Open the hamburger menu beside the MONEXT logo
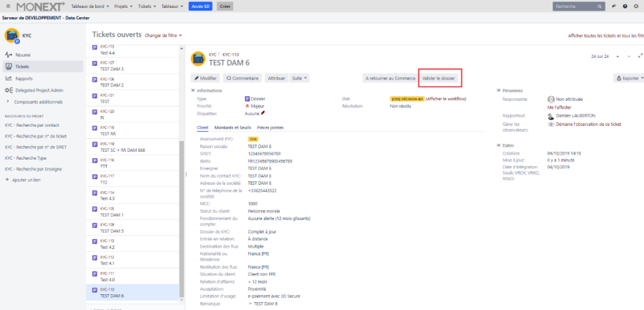Image resolution: width=644 pixels, height=310 pixels. click(8, 6)
